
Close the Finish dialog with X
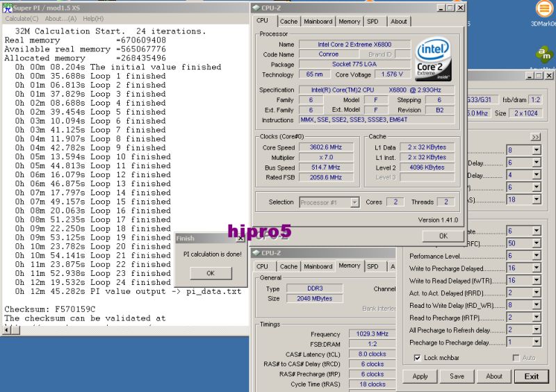240,238
